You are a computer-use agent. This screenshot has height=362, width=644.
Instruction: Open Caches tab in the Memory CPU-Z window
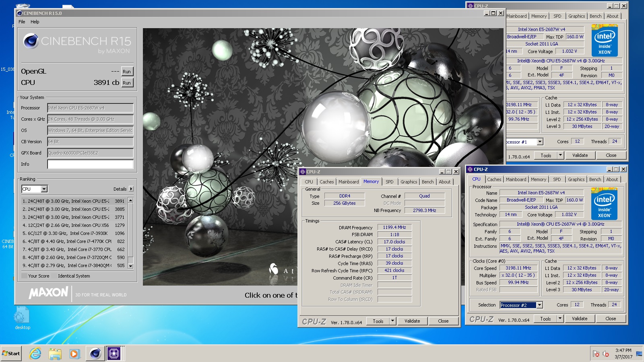coord(327,182)
